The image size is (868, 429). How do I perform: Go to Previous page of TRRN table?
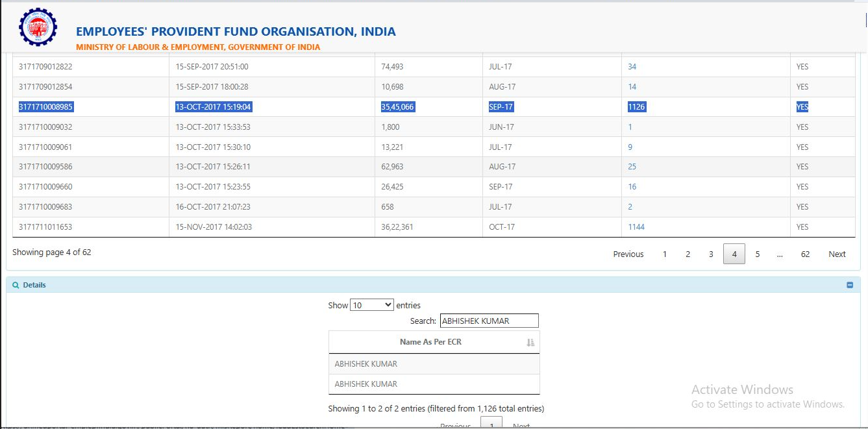pos(628,254)
